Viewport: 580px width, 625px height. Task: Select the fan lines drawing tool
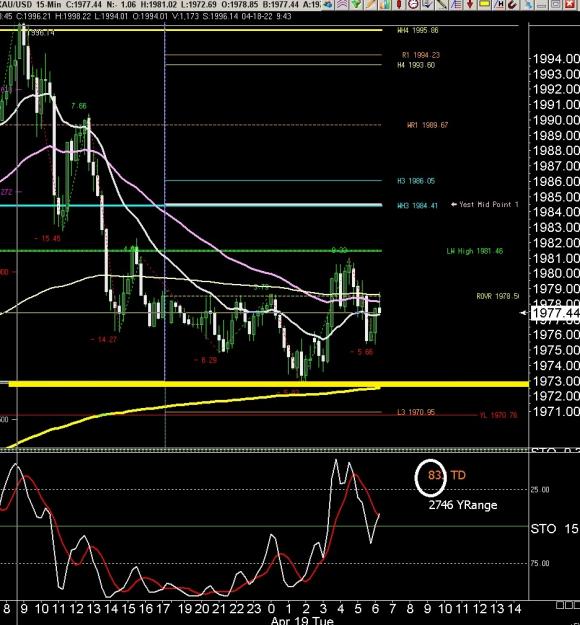[456, 4]
